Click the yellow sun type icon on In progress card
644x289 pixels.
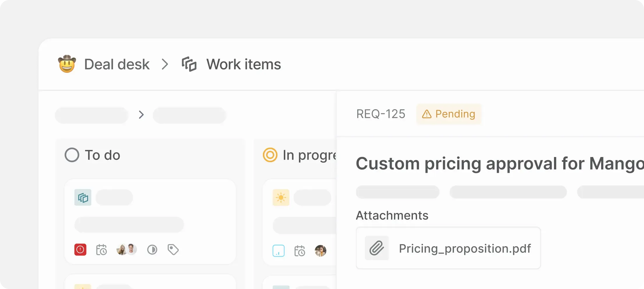pos(281,198)
